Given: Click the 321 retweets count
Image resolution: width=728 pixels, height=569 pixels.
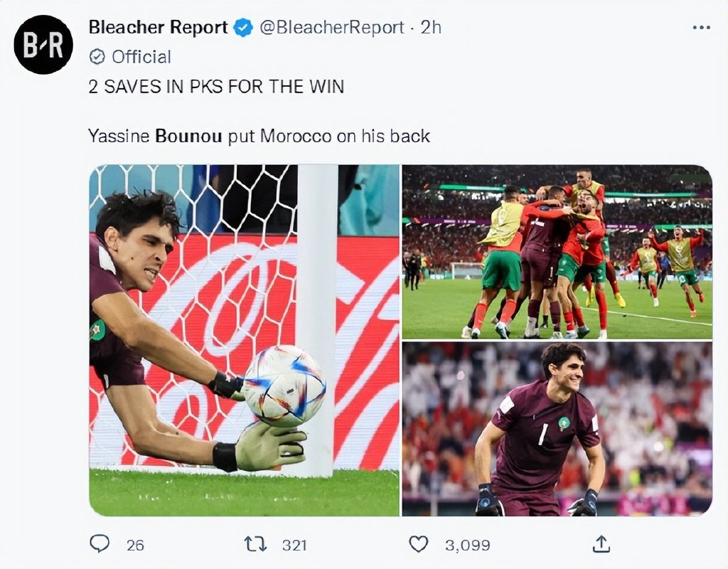Looking at the screenshot, I should click(x=294, y=545).
